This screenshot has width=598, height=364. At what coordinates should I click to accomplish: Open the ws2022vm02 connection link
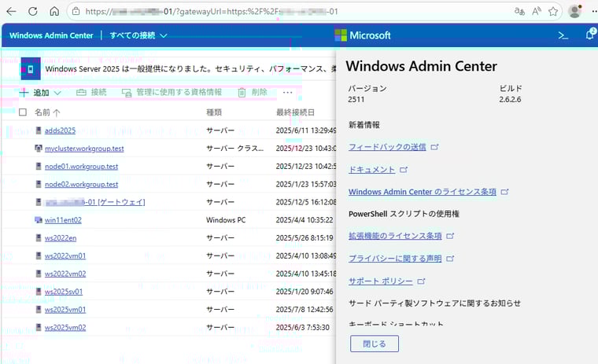click(x=65, y=274)
